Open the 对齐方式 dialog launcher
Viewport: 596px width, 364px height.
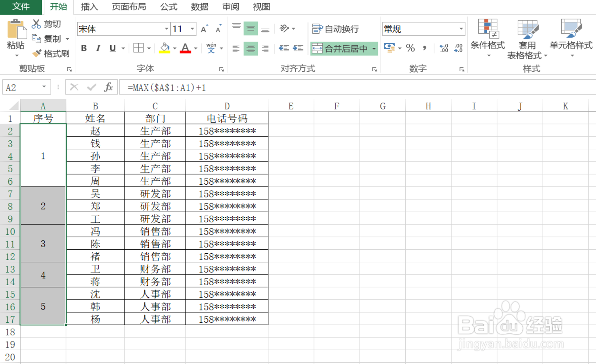374,69
